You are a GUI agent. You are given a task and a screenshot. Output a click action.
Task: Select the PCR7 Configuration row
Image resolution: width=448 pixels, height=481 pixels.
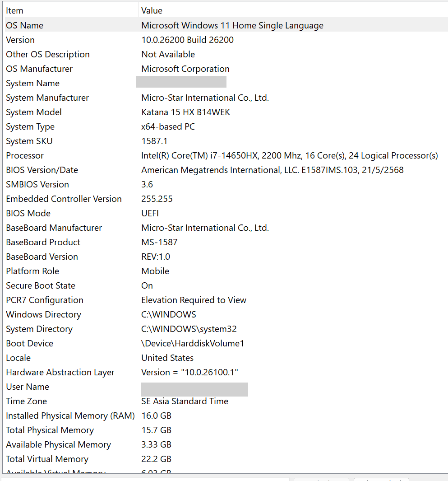(226, 300)
